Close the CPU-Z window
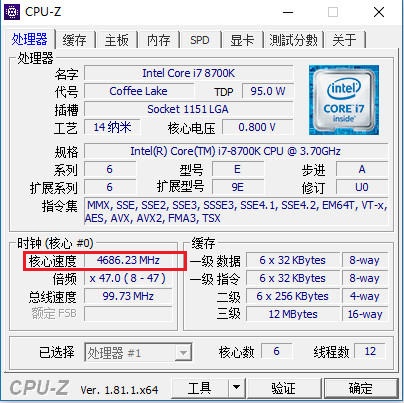Screen dimensions: 404x403 pos(379,12)
